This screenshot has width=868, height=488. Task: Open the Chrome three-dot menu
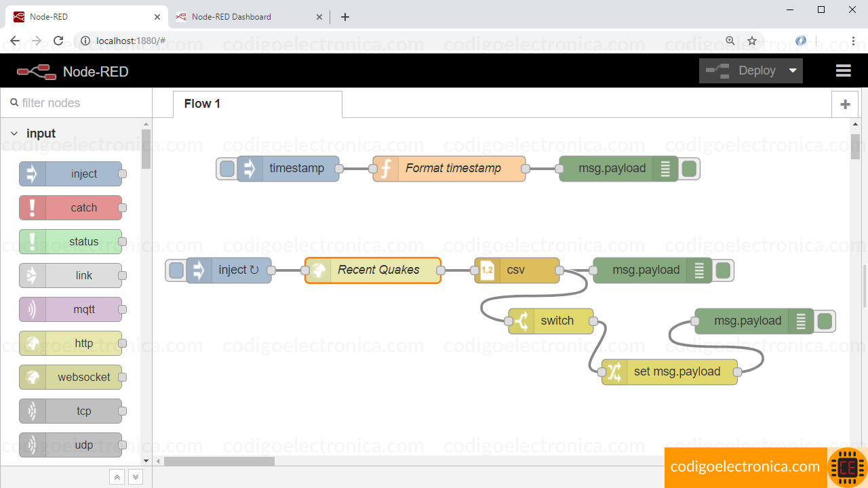(x=853, y=41)
